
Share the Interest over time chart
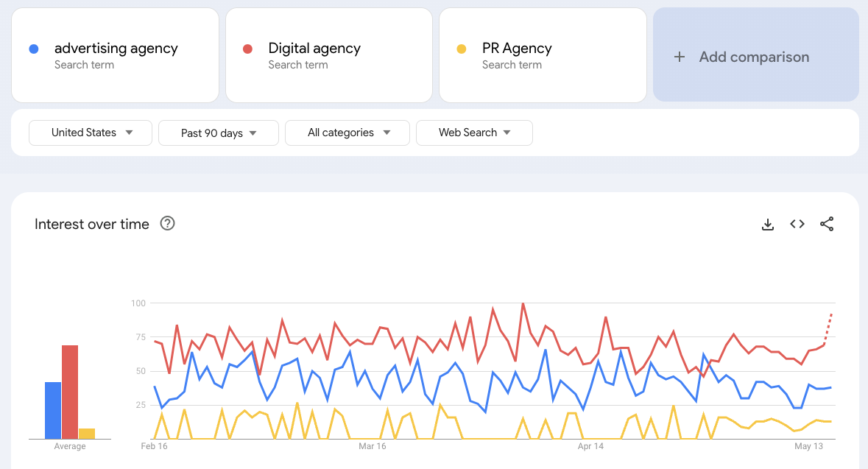[x=827, y=225]
